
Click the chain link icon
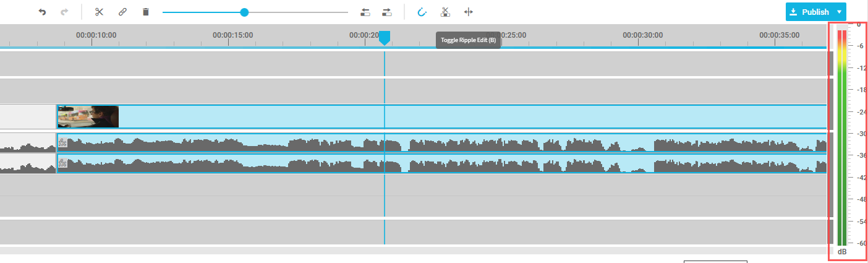click(122, 12)
